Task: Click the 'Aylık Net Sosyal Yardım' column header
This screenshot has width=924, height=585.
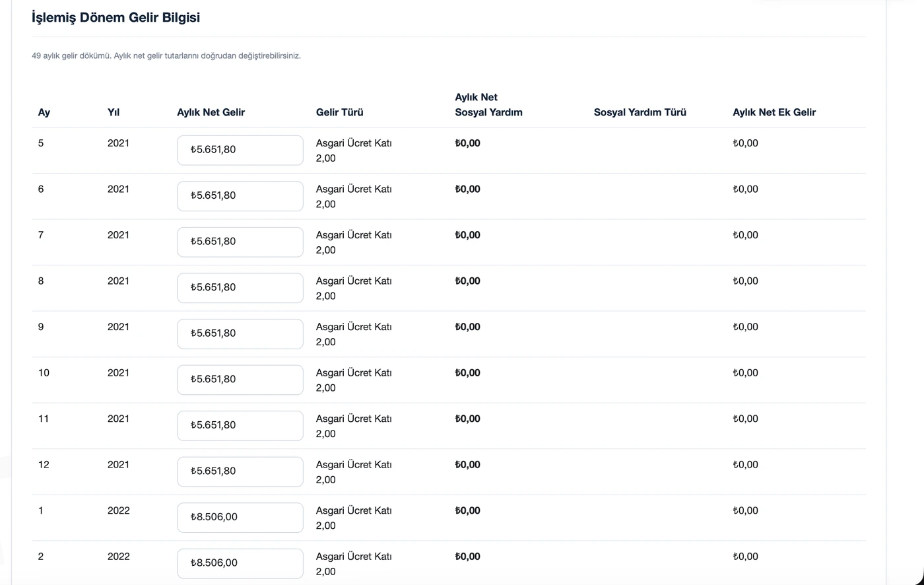Action: (x=488, y=104)
